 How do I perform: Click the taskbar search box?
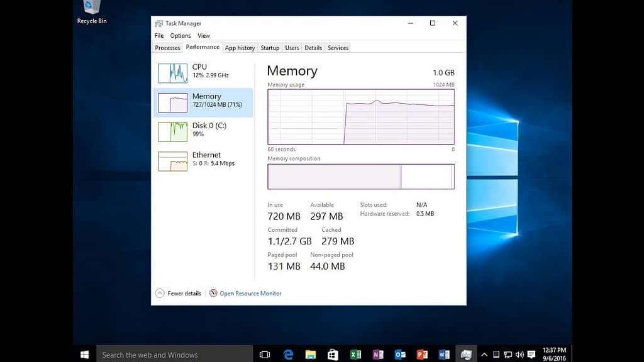pyautogui.click(x=170, y=354)
